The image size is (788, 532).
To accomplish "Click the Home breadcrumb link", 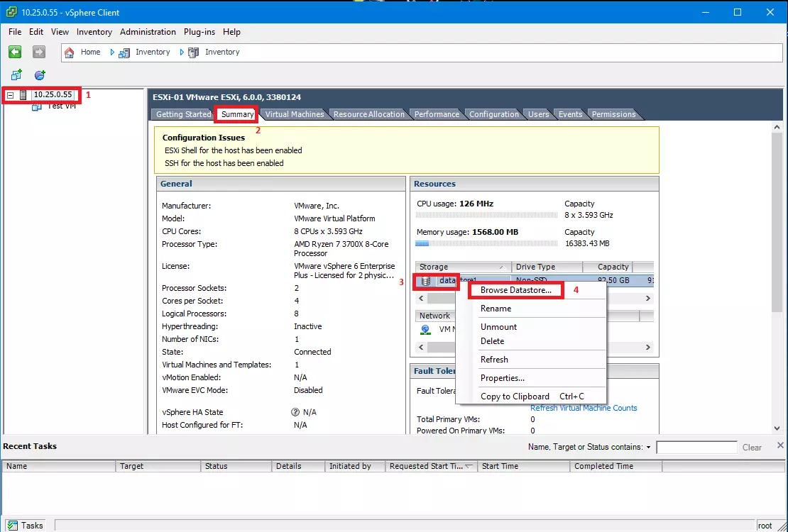I will [x=90, y=52].
